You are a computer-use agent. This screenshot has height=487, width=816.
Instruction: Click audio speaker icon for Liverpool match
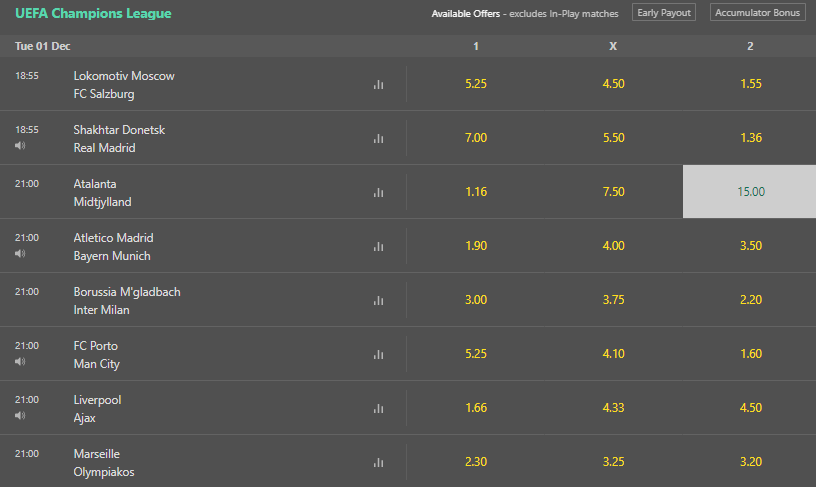pyautogui.click(x=20, y=415)
